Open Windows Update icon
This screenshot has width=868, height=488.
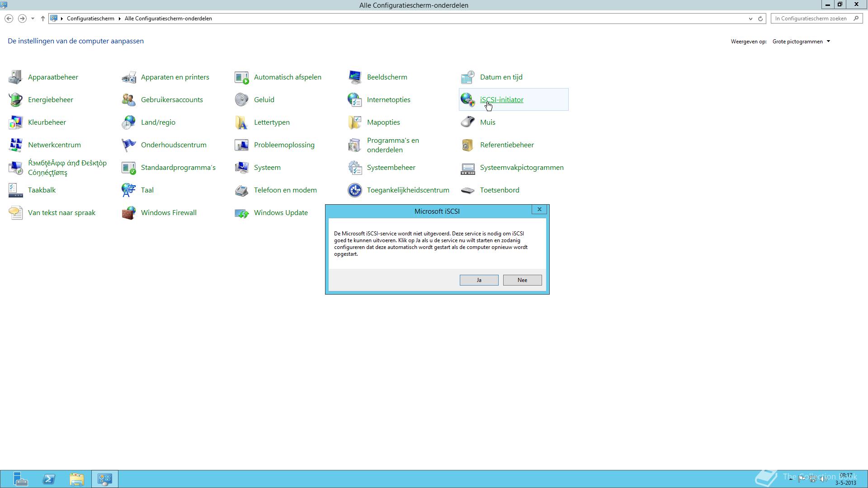241,213
